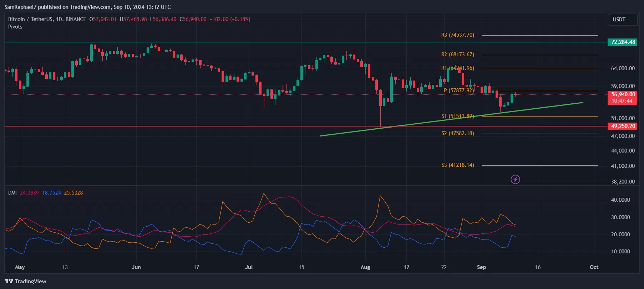Click the DMI value 18.7524
The width and height of the screenshot is (644, 289).
(x=52, y=192)
